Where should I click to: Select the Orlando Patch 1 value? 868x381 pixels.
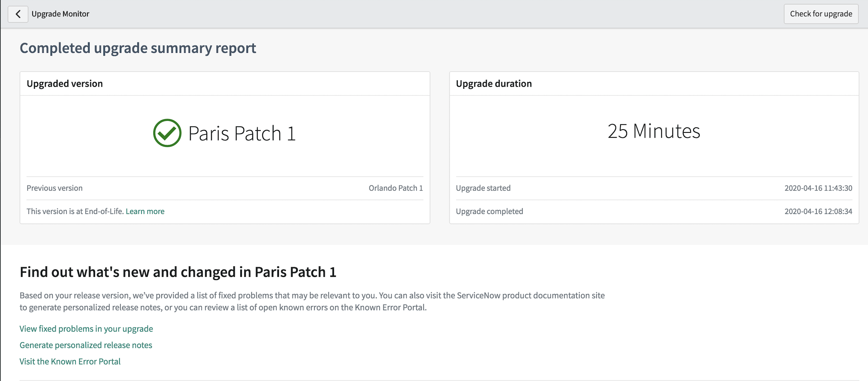[396, 188]
